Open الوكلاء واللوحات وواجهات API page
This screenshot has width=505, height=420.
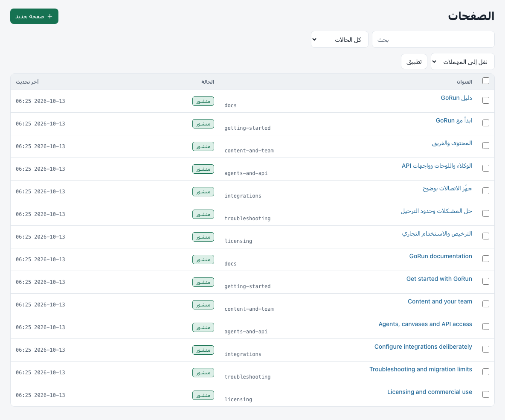point(437,165)
